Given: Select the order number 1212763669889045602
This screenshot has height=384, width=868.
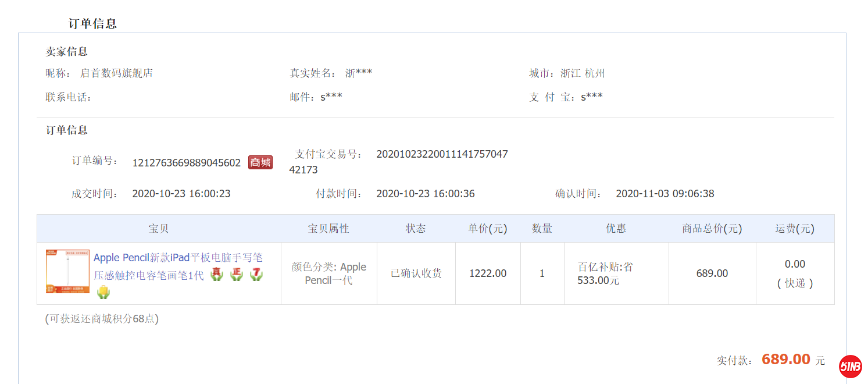Looking at the screenshot, I should click(x=186, y=162).
